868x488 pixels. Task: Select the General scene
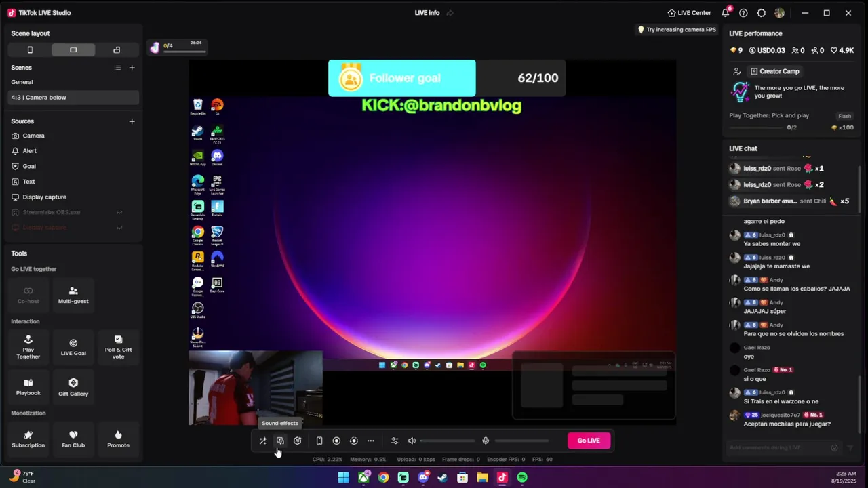[73, 82]
